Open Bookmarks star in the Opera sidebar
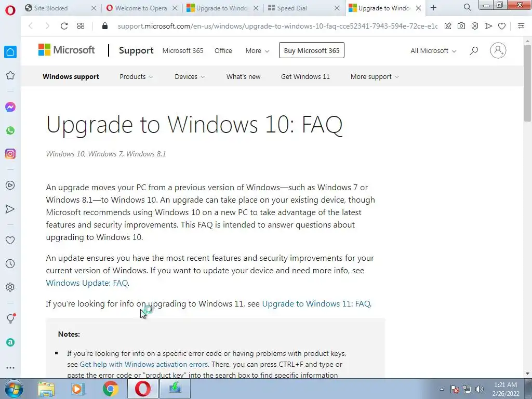532x399 pixels. 10,75
